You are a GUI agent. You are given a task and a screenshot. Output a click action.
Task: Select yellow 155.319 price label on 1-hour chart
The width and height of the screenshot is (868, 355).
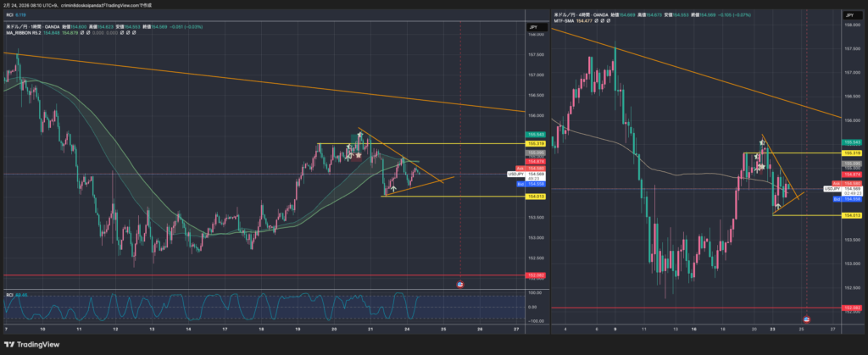(x=535, y=144)
